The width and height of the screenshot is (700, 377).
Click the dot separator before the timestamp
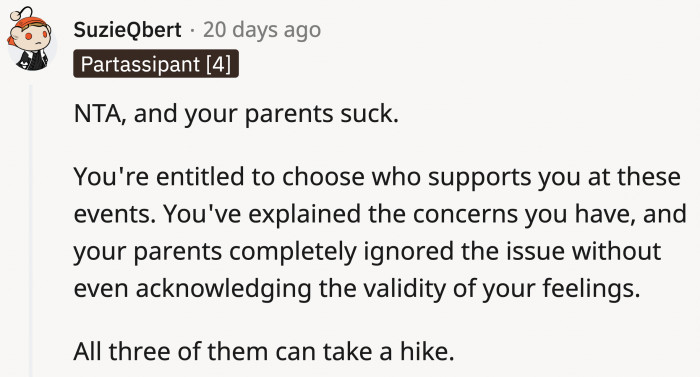pos(192,31)
